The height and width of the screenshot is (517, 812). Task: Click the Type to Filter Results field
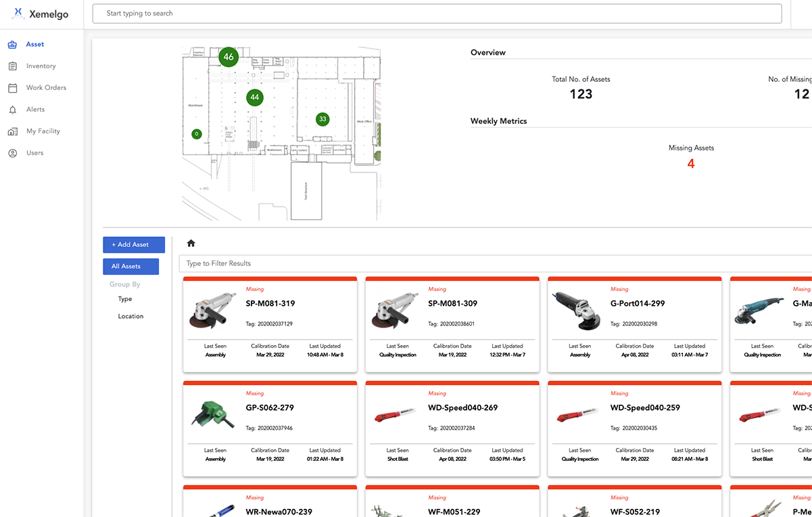pos(494,263)
